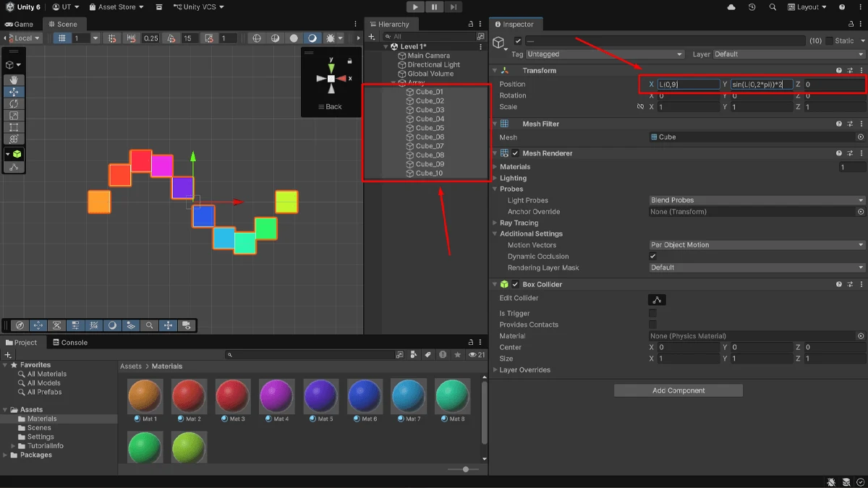The height and width of the screenshot is (488, 868).
Task: Expand the Materials foldout in Mesh Renderer
Action: (x=515, y=167)
